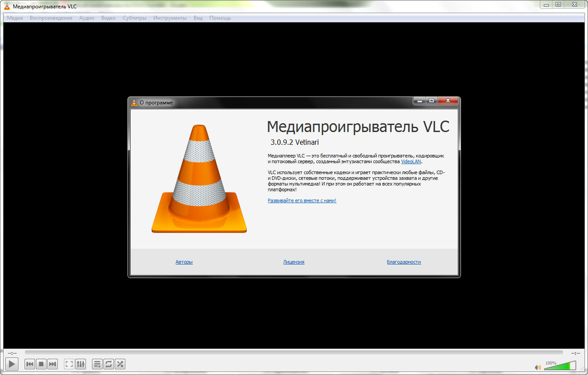Click the version text '3.0.9.2 Vetinari'
588x375 pixels.
[294, 143]
